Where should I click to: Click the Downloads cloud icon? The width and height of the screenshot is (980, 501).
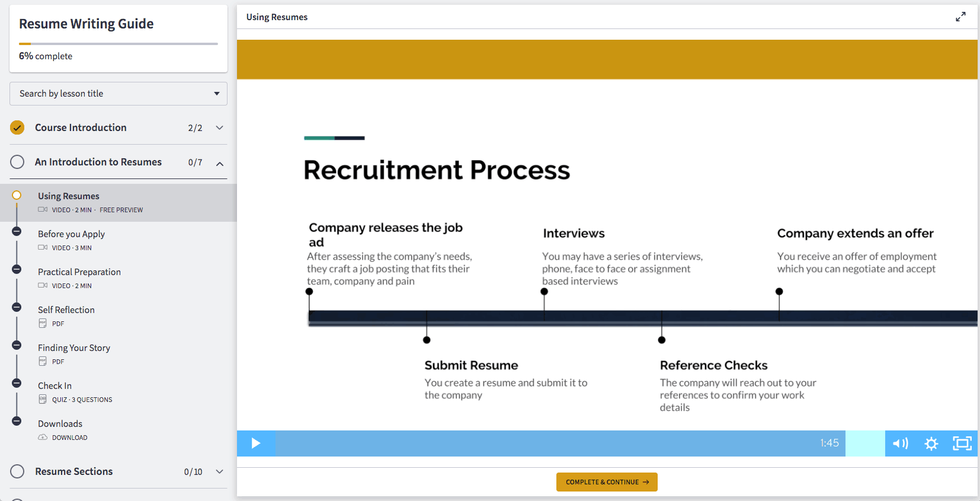click(x=43, y=437)
